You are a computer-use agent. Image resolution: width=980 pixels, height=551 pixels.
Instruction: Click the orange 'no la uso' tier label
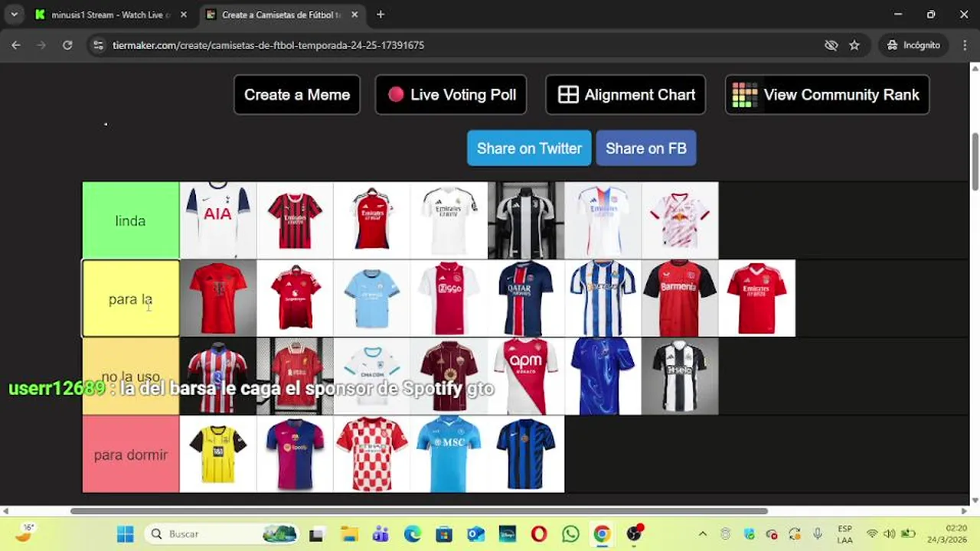(x=130, y=377)
